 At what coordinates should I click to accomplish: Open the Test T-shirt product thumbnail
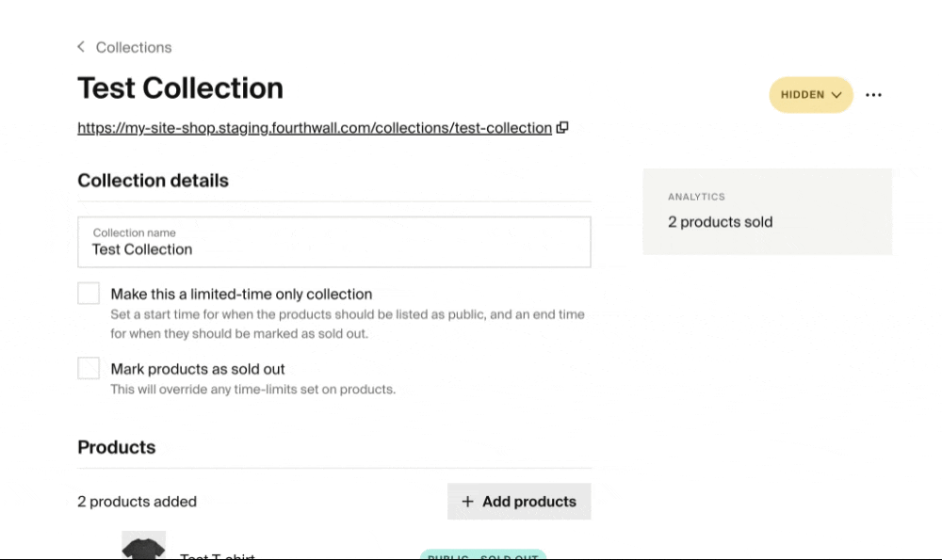point(143,545)
